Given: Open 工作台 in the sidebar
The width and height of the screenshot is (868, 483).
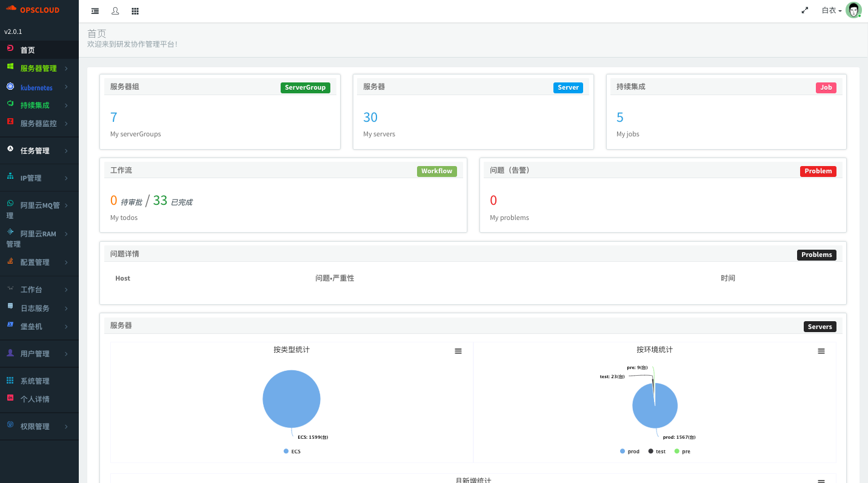Looking at the screenshot, I should [39, 290].
